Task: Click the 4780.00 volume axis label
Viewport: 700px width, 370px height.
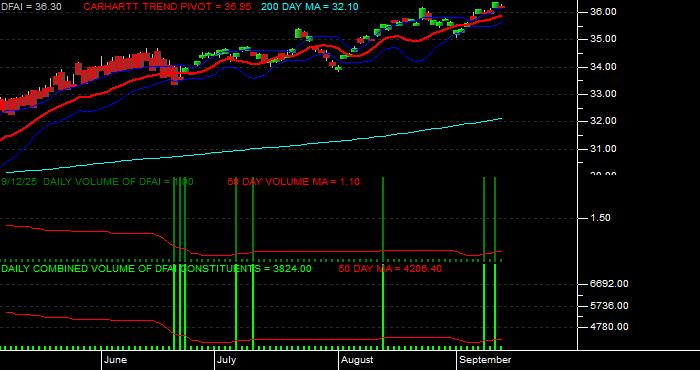Action: pyautogui.click(x=609, y=327)
